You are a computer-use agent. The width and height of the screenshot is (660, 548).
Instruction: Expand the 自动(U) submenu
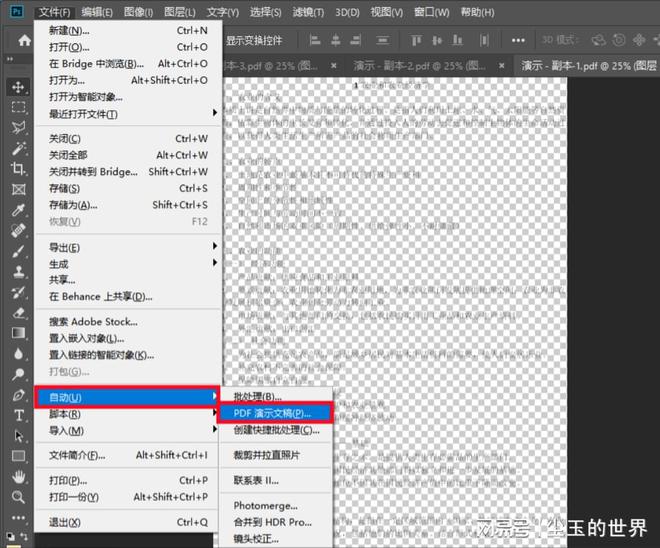click(128, 397)
